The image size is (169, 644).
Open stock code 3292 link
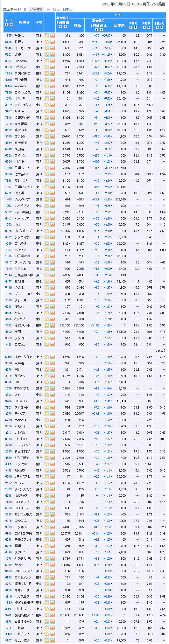click(8, 325)
